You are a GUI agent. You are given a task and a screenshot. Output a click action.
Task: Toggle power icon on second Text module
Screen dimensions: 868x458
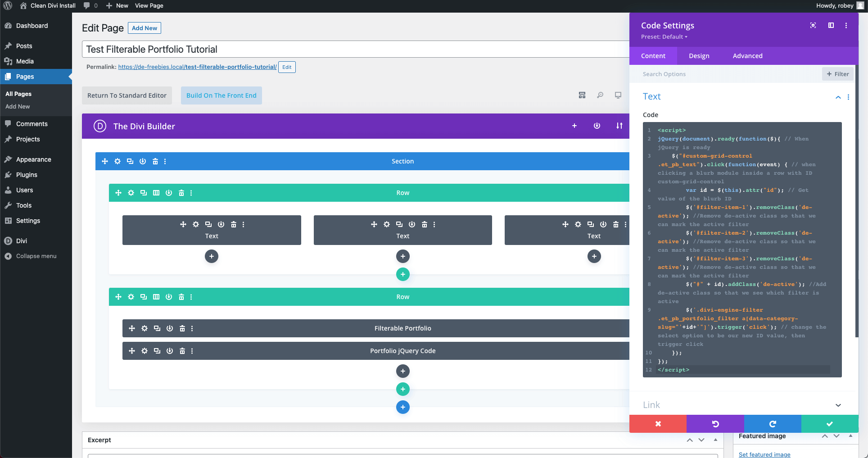(x=412, y=224)
